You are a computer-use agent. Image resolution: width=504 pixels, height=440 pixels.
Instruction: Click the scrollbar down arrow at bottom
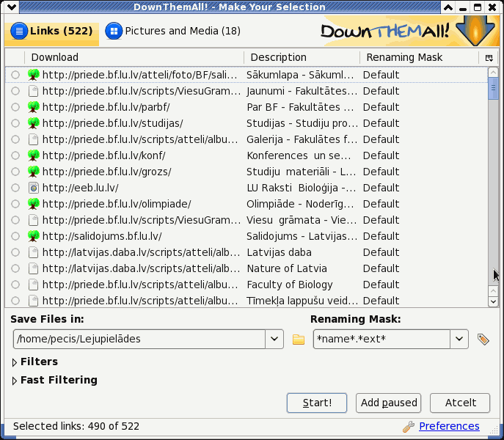[493, 301]
